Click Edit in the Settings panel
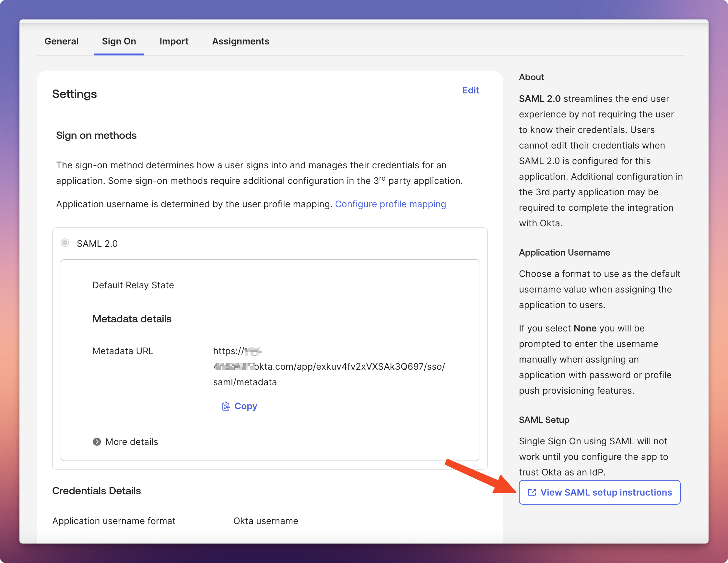 (470, 90)
